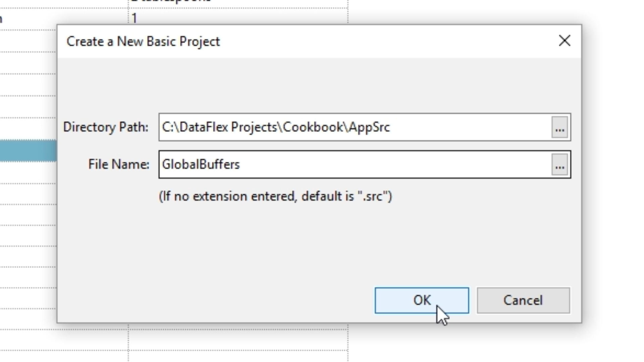
Task: Click the dialog title bar text
Action: point(143,42)
